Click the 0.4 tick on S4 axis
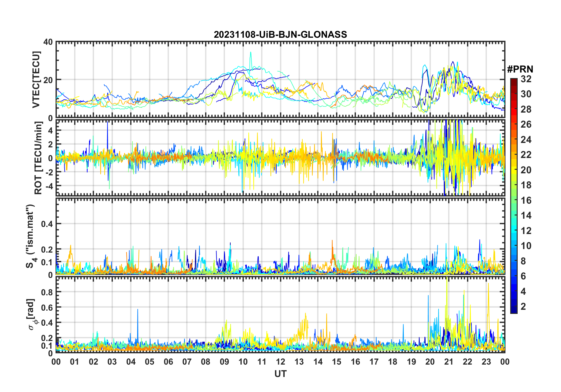561x392 pixels. 47,224
